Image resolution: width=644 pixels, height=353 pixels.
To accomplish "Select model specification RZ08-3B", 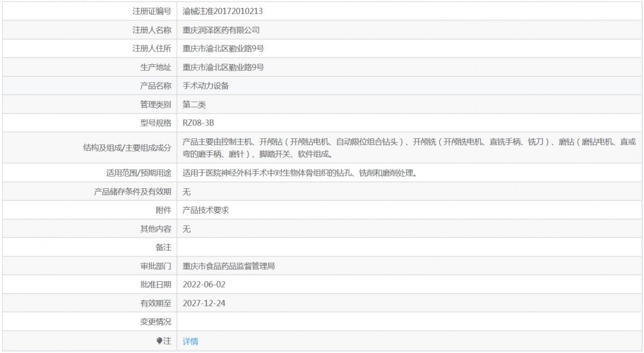I will coord(199,123).
